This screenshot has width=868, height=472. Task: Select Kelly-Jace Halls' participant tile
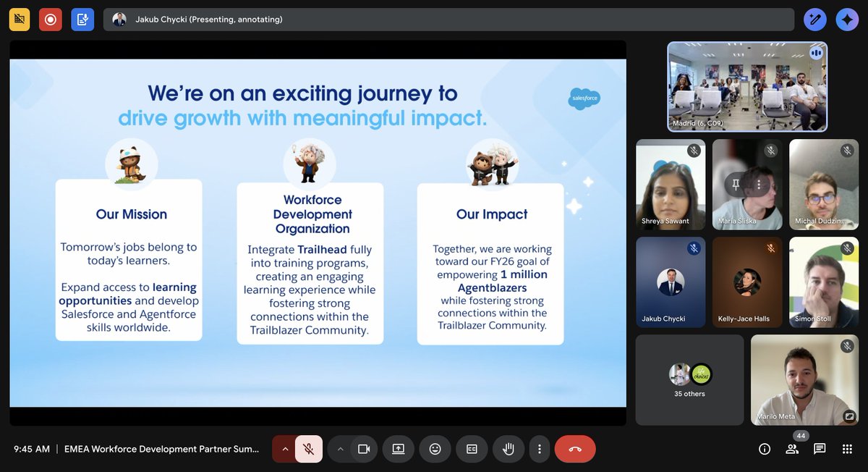coord(747,282)
